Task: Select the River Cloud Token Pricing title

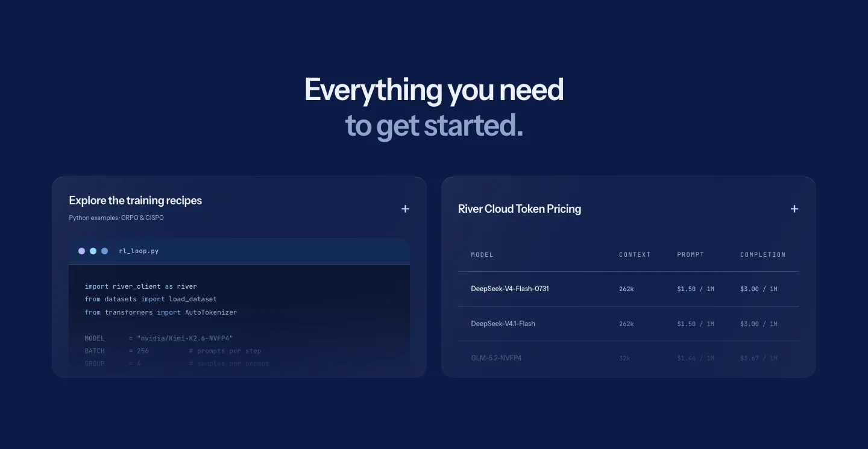Action: [x=520, y=209]
